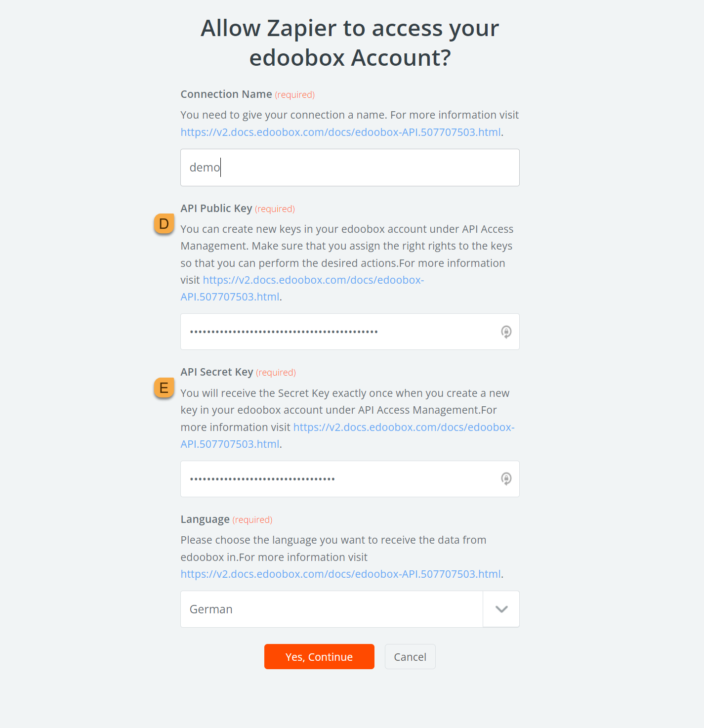Click the required indicator next to API Public Key
Viewport: 704px width, 728px height.
point(274,209)
